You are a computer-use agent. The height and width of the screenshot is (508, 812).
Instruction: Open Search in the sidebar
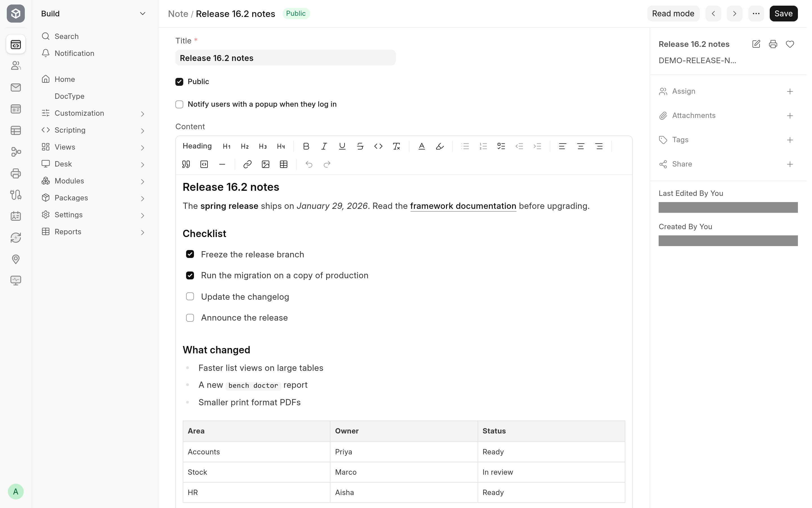coord(93,36)
